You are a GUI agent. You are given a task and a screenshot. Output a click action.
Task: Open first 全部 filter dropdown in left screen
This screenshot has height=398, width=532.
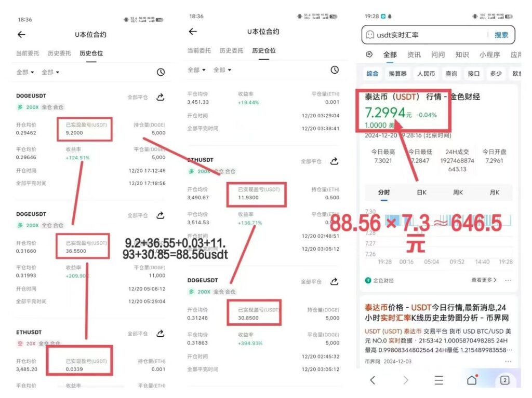pyautogui.click(x=25, y=72)
